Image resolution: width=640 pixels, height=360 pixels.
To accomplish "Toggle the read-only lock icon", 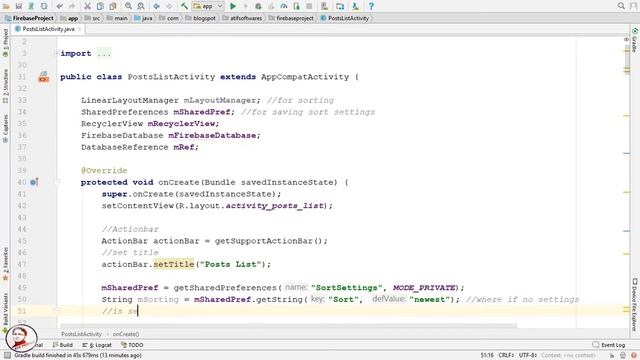I will [x=612, y=356].
